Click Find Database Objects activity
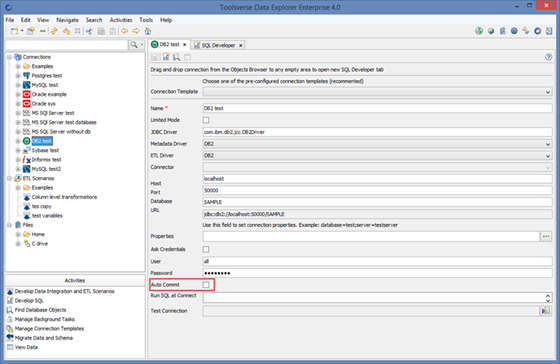Viewport: 560px width, 364px height. [40, 310]
